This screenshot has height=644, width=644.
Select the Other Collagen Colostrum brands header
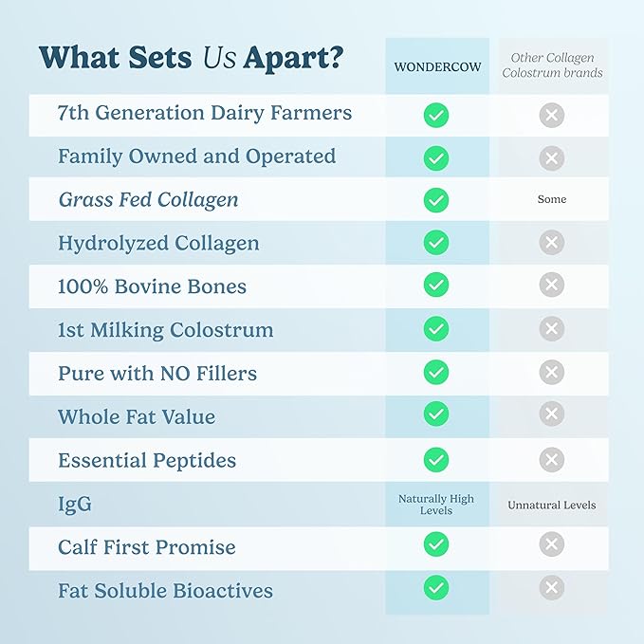[x=551, y=65]
